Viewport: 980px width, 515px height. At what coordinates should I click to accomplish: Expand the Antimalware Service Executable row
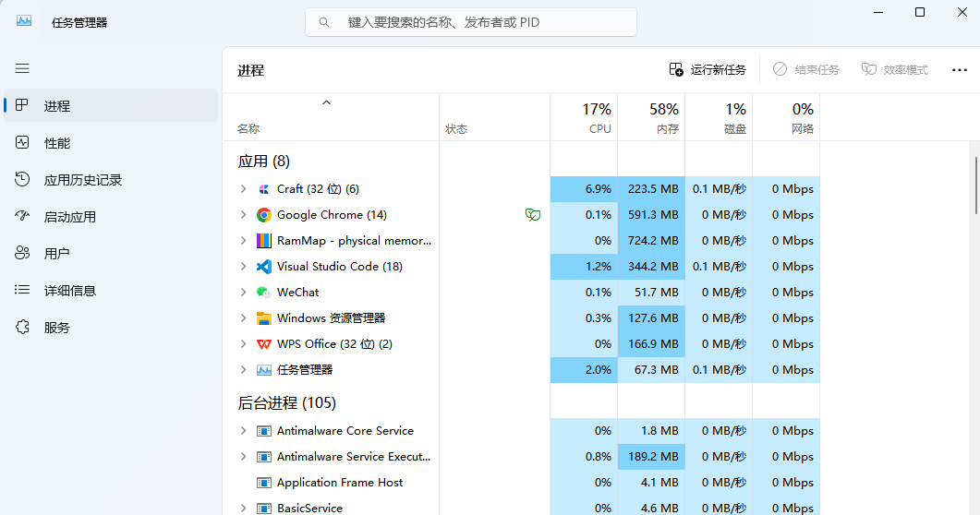click(244, 457)
